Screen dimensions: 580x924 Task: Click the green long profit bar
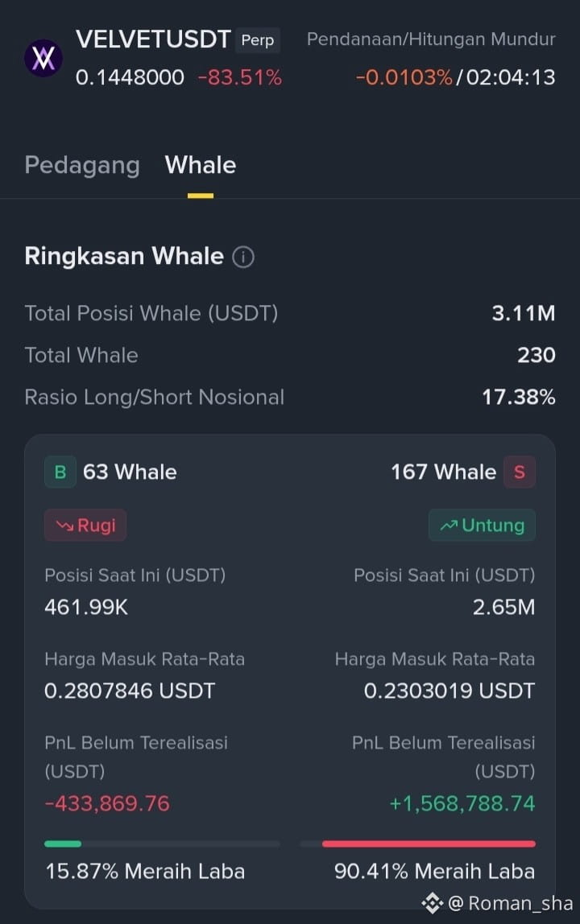(x=63, y=844)
